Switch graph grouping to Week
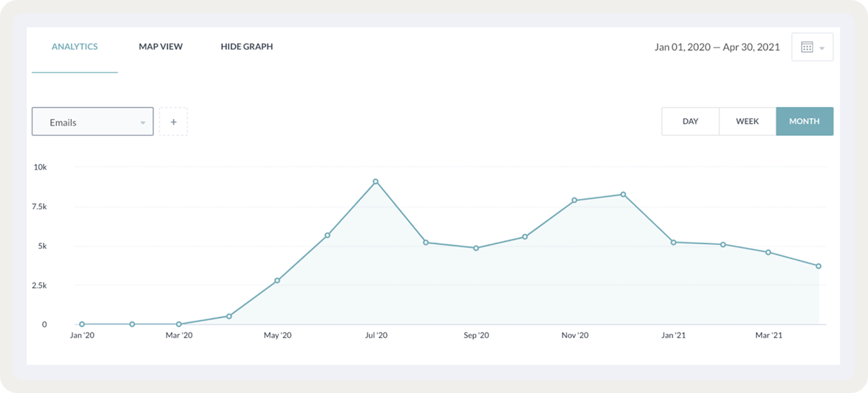 tap(747, 121)
